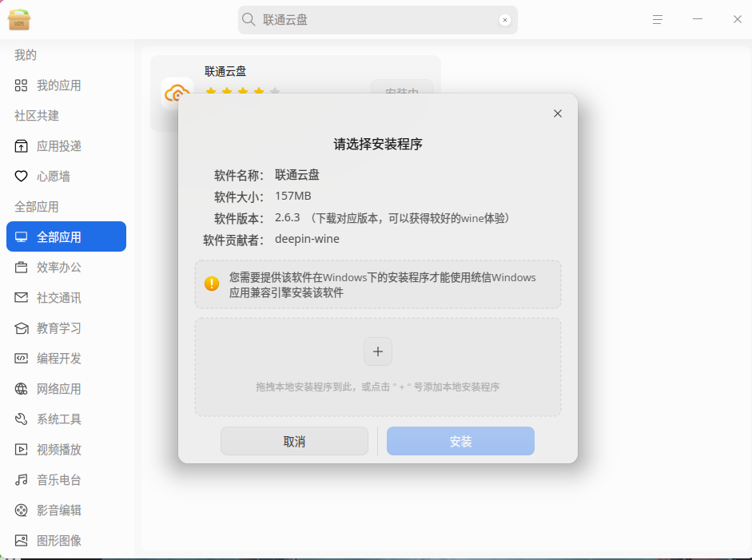Screen dimensions: 752x560
Task: Click the 我的应用 grid icon
Action: tap(21, 85)
